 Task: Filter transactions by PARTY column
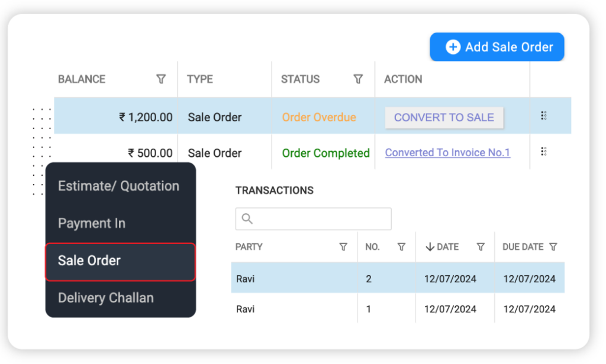click(343, 247)
